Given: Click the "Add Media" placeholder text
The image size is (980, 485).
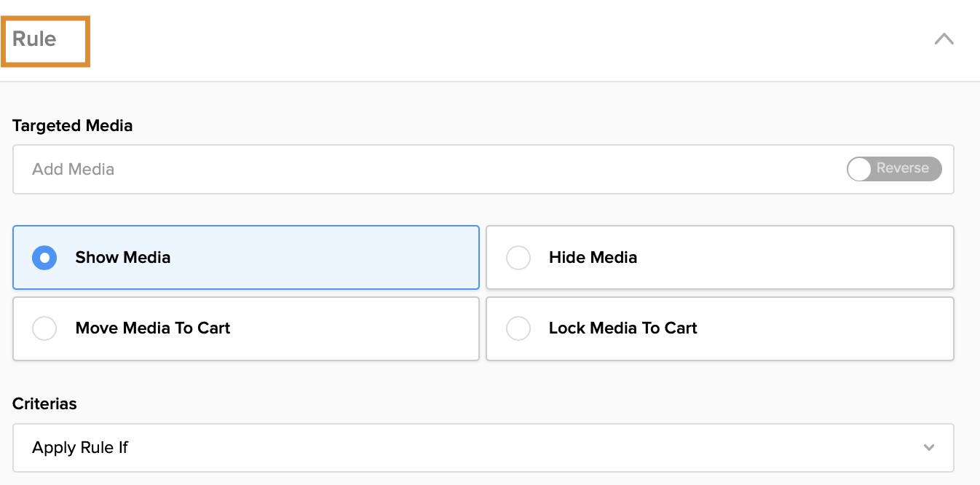Looking at the screenshot, I should click(73, 170).
